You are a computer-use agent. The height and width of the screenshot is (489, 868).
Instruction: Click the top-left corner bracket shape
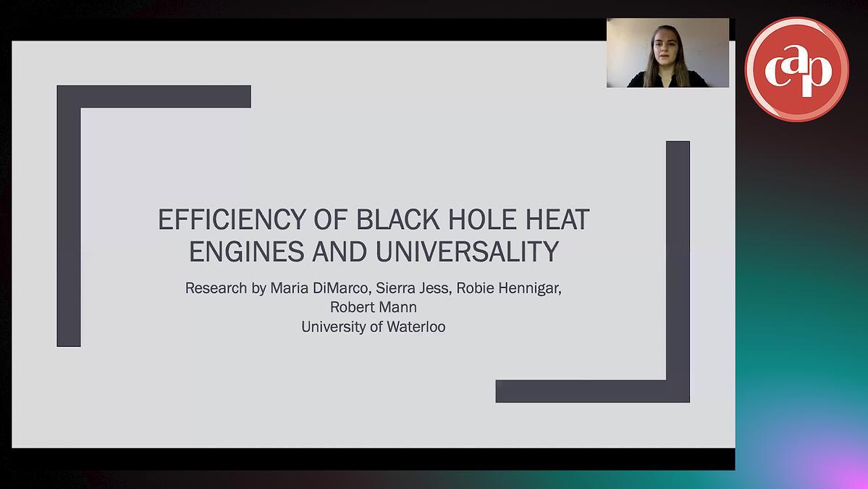point(153,96)
